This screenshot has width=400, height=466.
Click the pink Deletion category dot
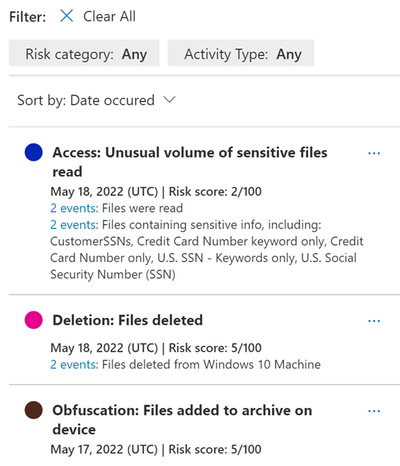pyautogui.click(x=34, y=320)
